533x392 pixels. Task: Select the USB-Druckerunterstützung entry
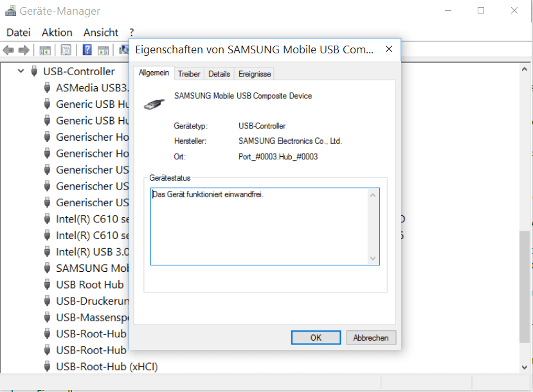pos(93,301)
